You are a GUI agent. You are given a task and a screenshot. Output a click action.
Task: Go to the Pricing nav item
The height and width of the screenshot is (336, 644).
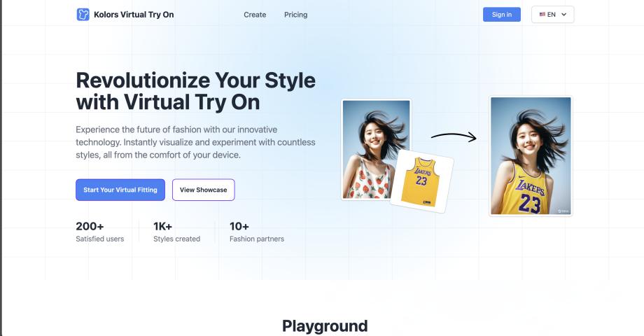tap(295, 15)
